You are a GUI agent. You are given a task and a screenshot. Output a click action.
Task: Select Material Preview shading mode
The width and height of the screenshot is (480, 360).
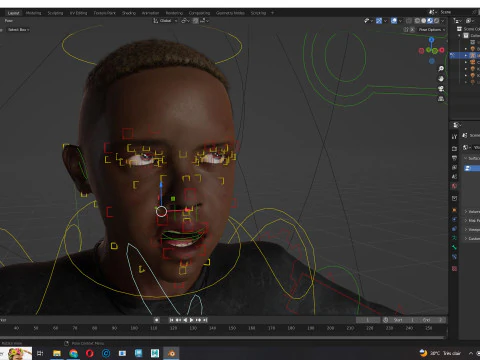pos(430,21)
